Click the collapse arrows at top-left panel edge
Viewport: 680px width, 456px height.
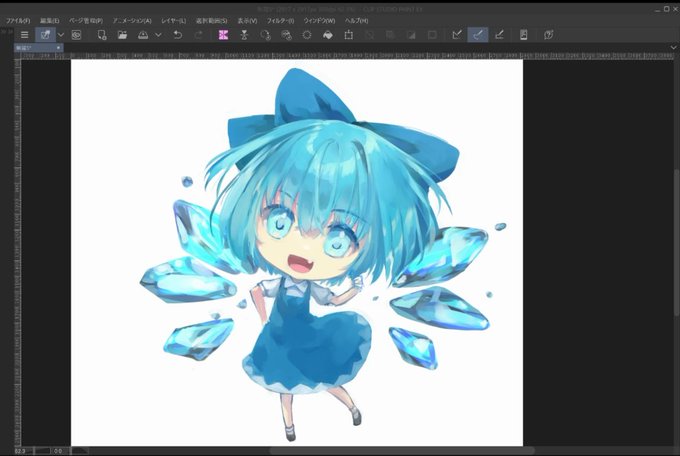[7, 31]
